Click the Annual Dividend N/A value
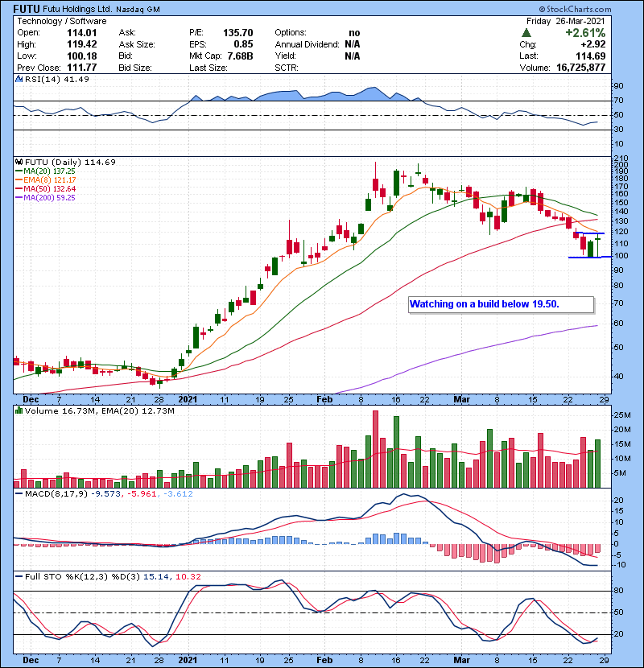 pos(353,44)
